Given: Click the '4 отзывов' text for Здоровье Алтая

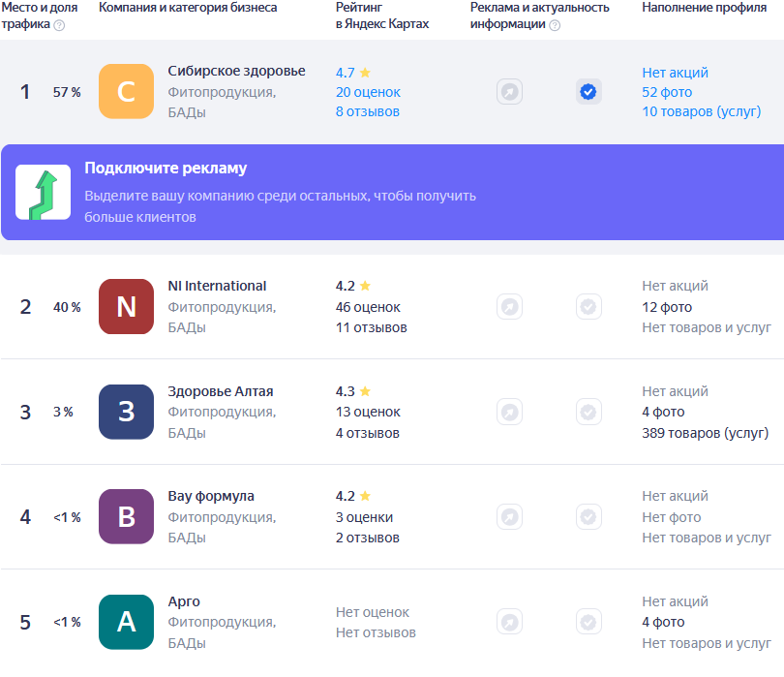Looking at the screenshot, I should point(368,433).
